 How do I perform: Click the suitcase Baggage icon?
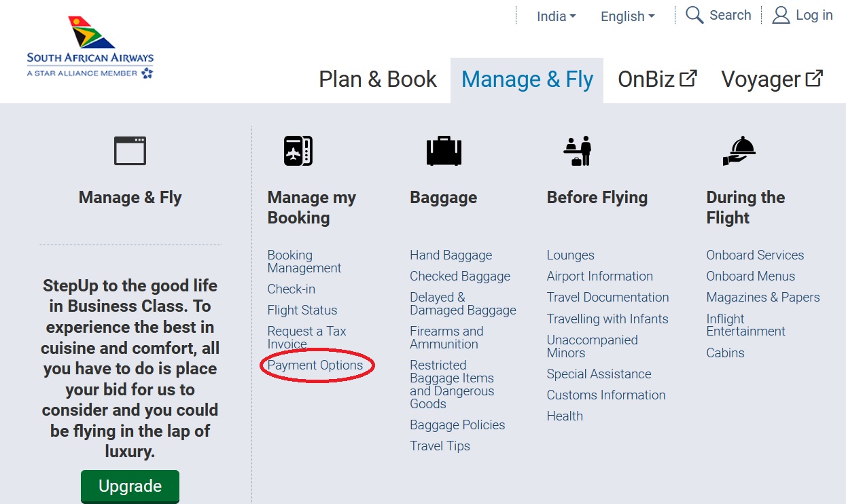point(444,151)
